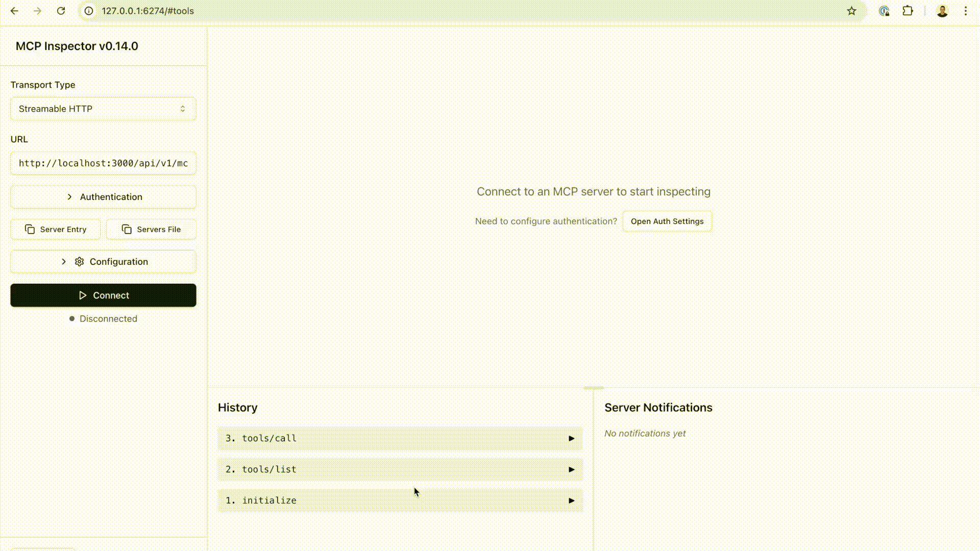Click the copy icon on Servers File
Viewport: 980px width, 551px height.
pyautogui.click(x=127, y=229)
